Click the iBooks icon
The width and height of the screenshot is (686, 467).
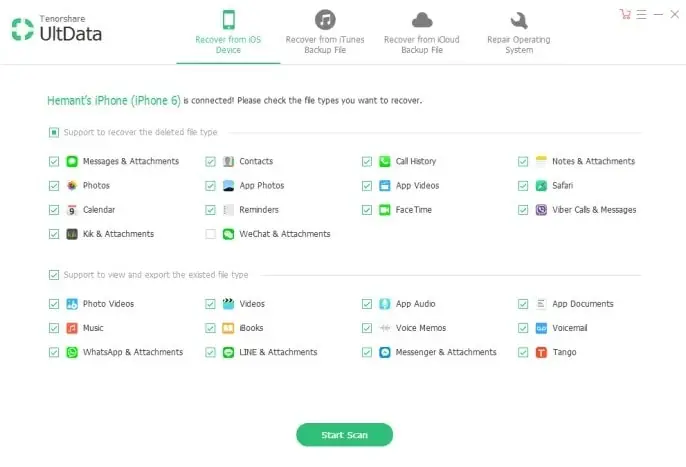tap(228, 328)
